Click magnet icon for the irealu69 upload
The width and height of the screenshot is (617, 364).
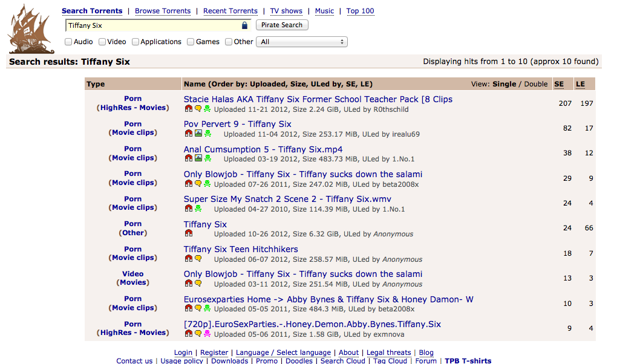pos(189,134)
